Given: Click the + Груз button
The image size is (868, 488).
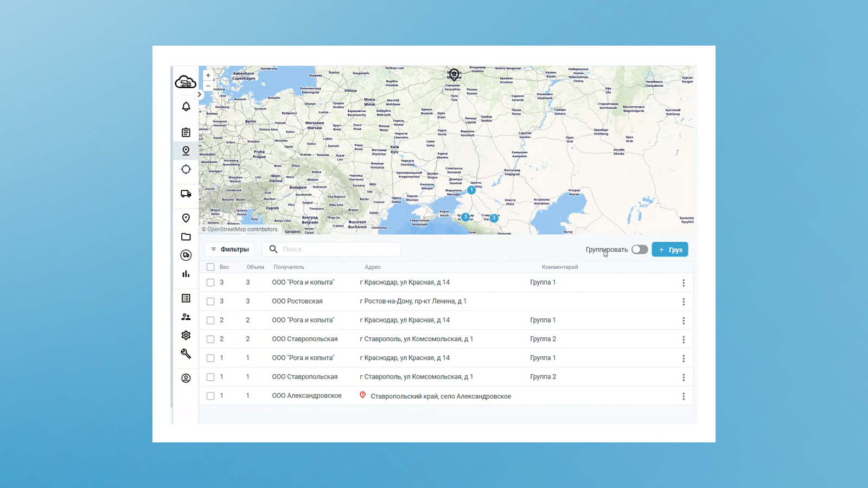Looking at the screenshot, I should tap(670, 249).
